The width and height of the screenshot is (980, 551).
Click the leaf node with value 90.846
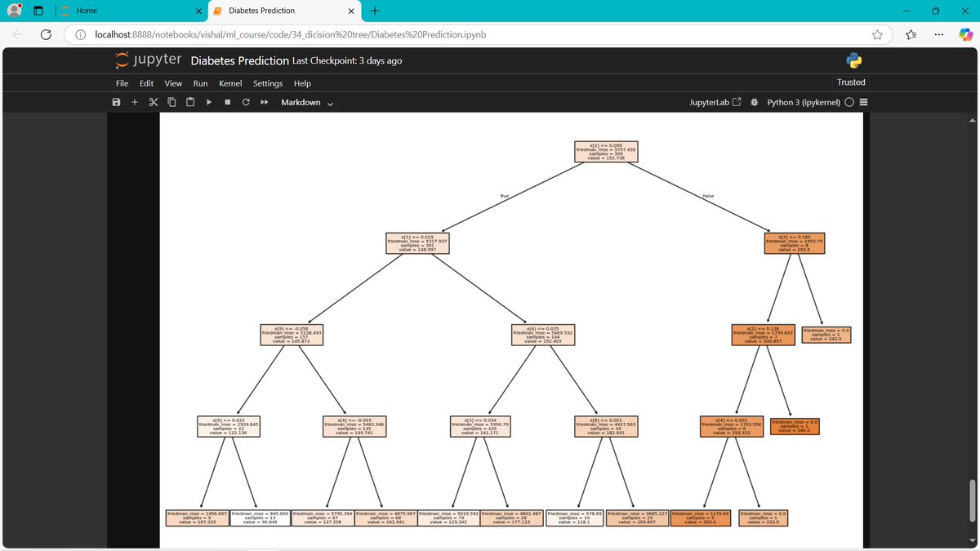[x=260, y=517]
